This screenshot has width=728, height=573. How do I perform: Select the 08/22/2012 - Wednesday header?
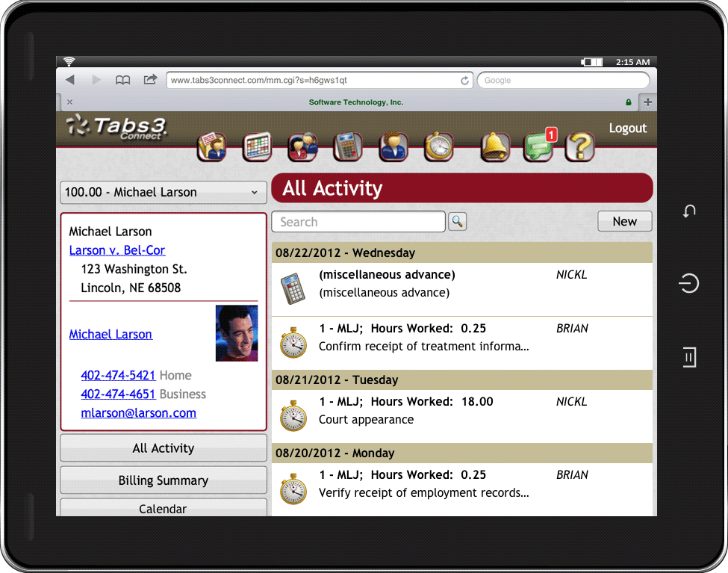462,253
